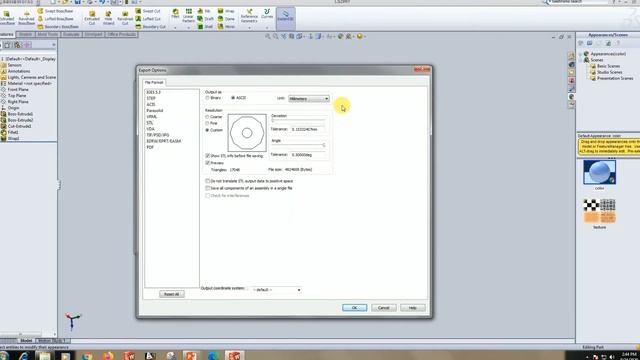Open Firefox from the taskbar
The width and height of the screenshot is (640, 360).
[108, 356]
